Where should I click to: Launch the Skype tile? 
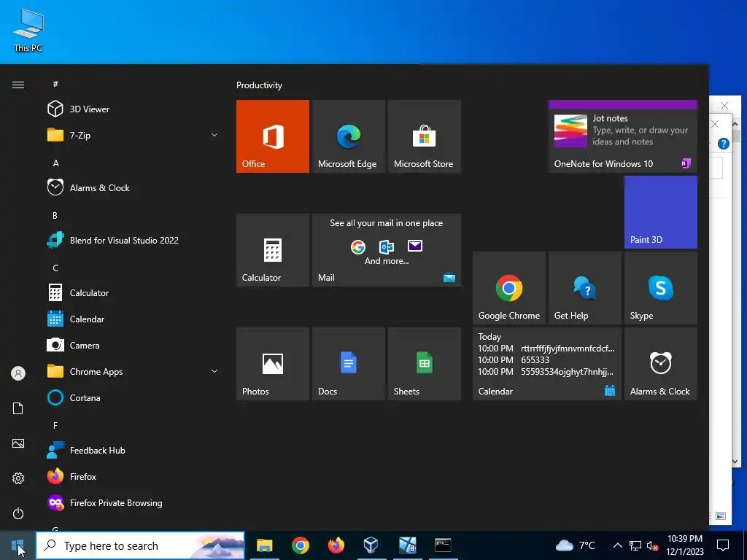[661, 288]
